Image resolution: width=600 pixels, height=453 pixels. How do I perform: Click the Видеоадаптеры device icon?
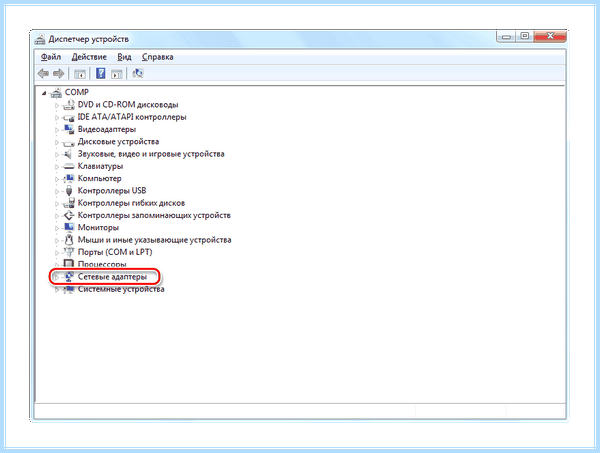[x=68, y=129]
